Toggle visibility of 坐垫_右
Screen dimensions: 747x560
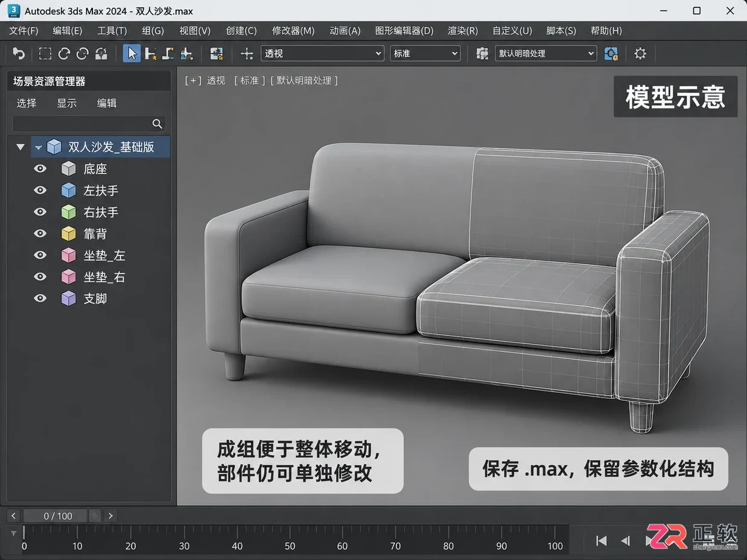pos(40,276)
